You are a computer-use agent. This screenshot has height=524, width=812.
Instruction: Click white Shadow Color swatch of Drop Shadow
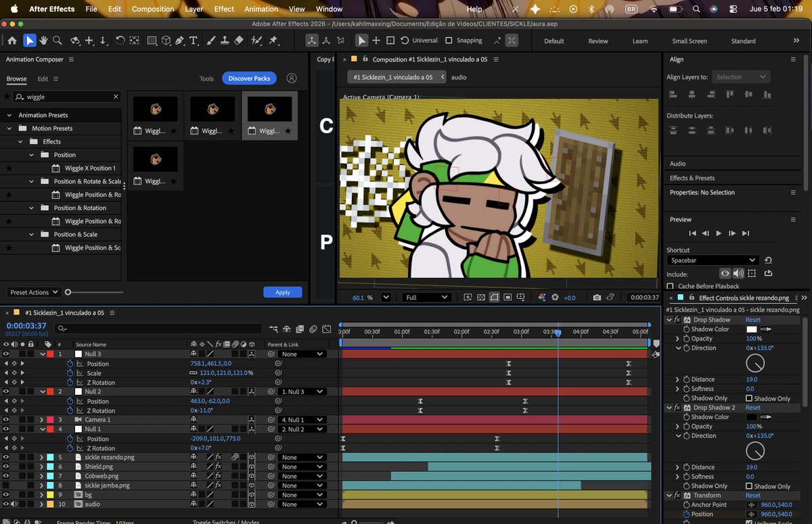coord(751,329)
